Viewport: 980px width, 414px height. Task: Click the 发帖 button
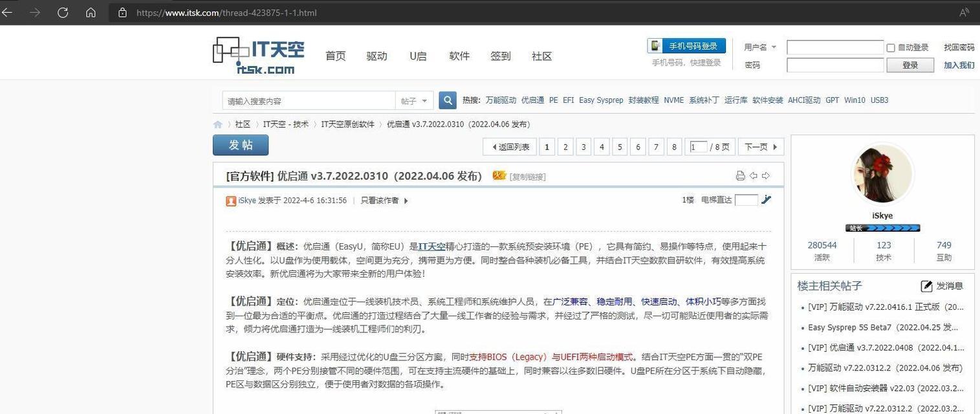click(x=241, y=145)
